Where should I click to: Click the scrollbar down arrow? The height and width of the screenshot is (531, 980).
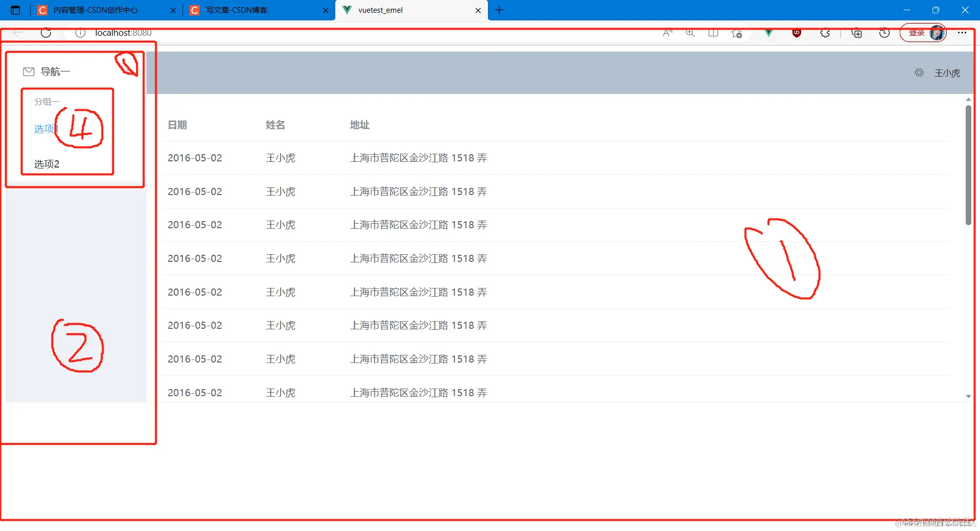point(968,397)
